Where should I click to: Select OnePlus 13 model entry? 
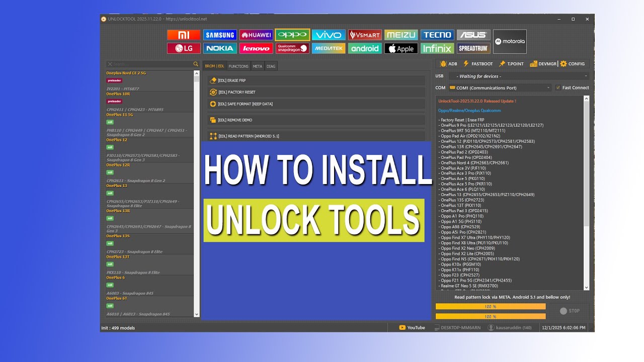pyautogui.click(x=149, y=196)
